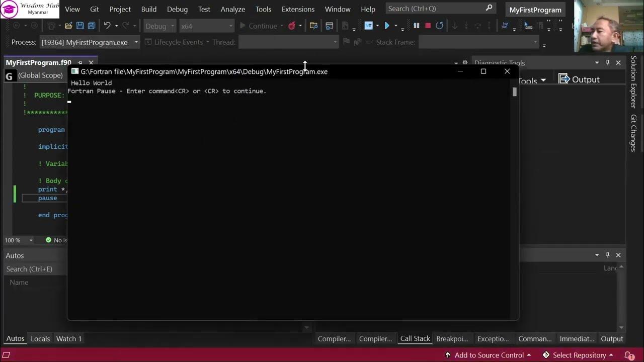Pin the Call Stack panel
The height and width of the screenshot is (362, 644).
point(608,255)
